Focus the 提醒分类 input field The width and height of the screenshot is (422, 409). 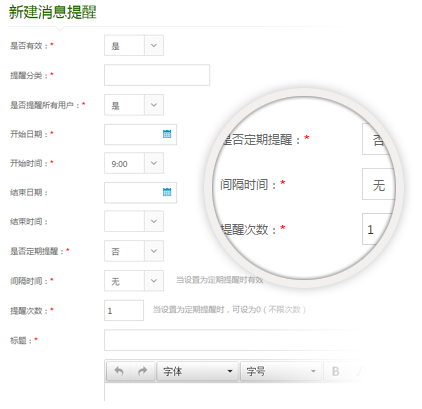(x=157, y=75)
